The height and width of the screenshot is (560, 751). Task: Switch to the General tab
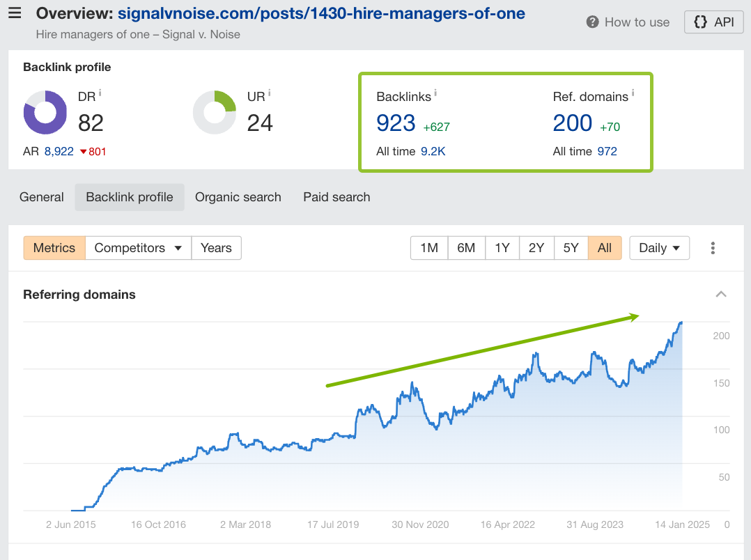[41, 197]
